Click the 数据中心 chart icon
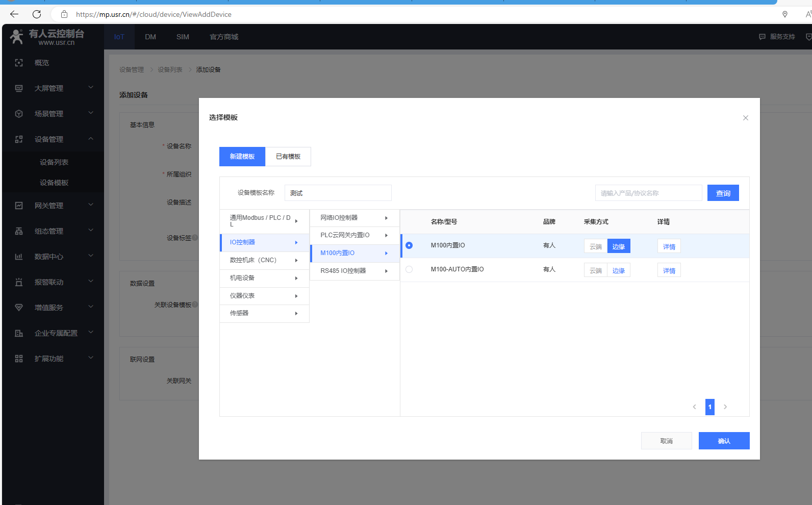812x505 pixels. click(19, 257)
